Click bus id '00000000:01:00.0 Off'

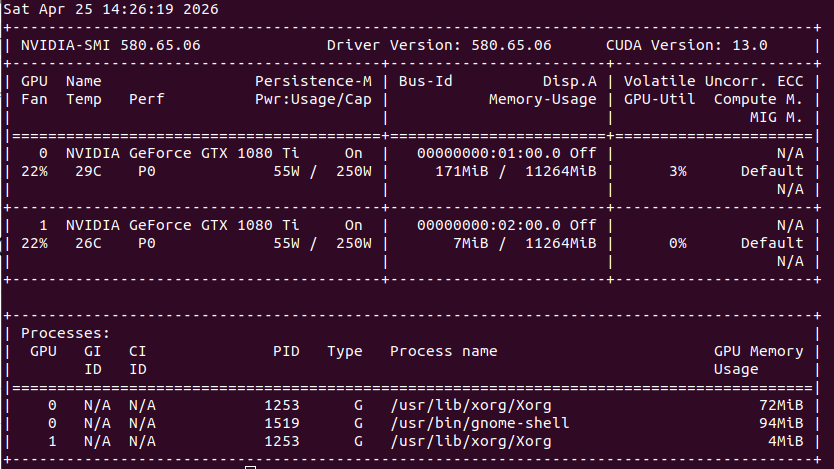pyautogui.click(x=506, y=154)
